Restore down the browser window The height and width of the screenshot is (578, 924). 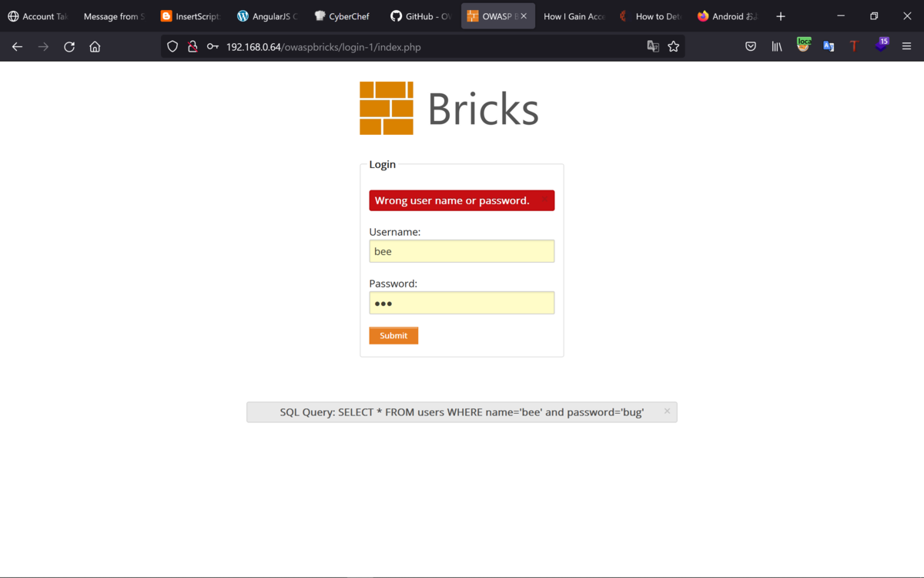[x=874, y=16]
